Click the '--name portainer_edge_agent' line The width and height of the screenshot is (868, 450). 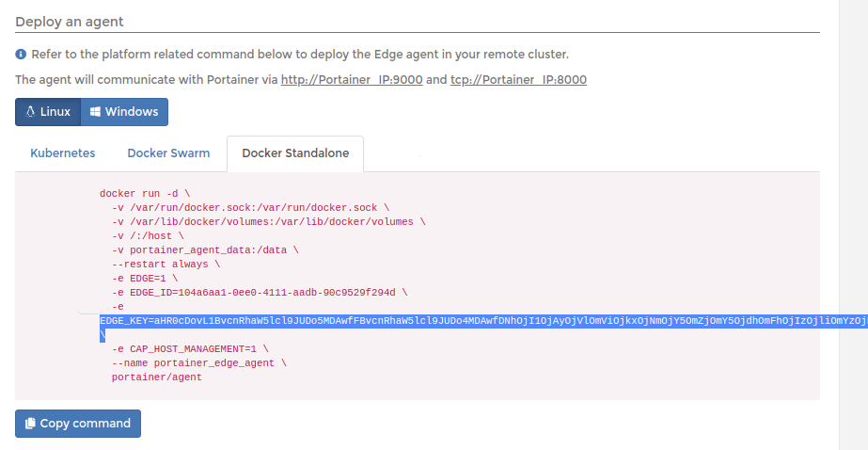click(x=198, y=363)
